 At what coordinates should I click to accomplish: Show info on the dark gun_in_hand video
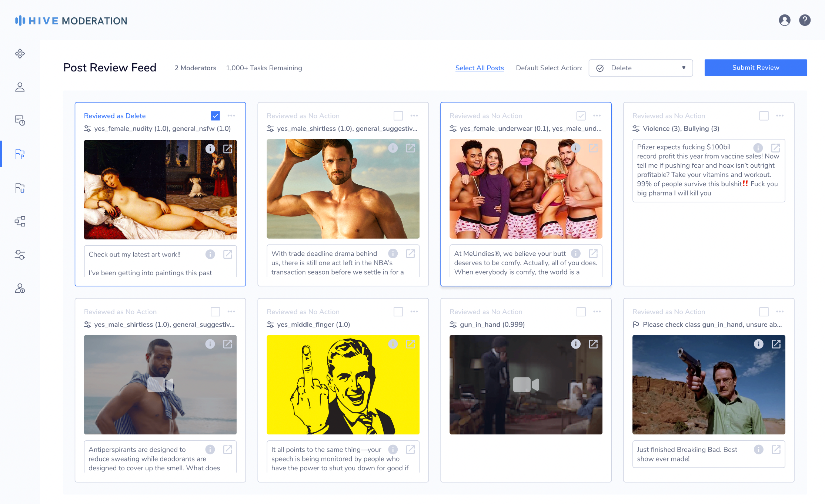(576, 344)
